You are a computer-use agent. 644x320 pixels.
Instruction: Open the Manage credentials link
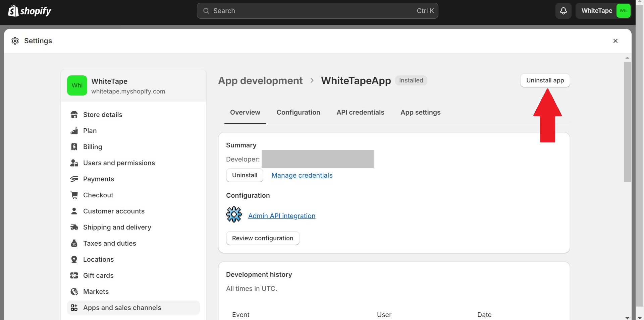pyautogui.click(x=302, y=175)
